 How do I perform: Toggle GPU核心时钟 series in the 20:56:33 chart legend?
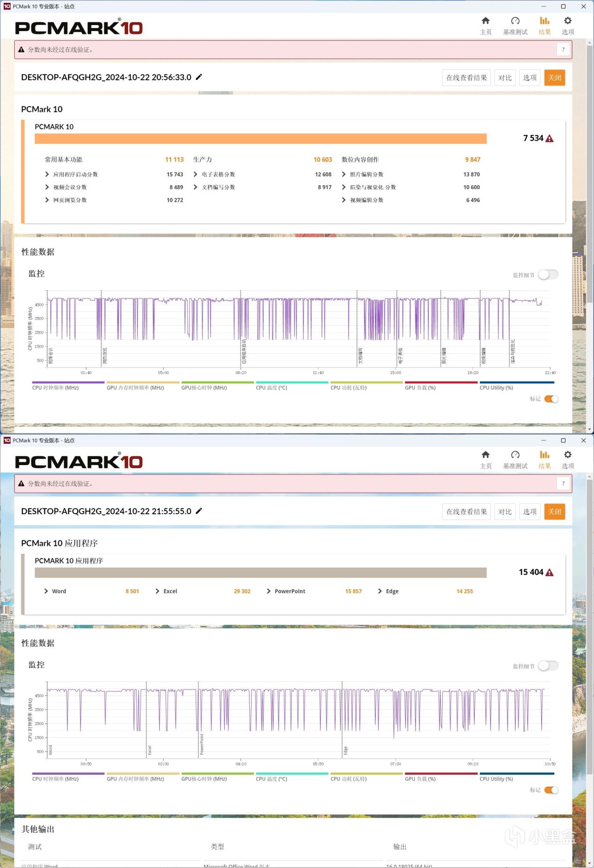[217, 386]
